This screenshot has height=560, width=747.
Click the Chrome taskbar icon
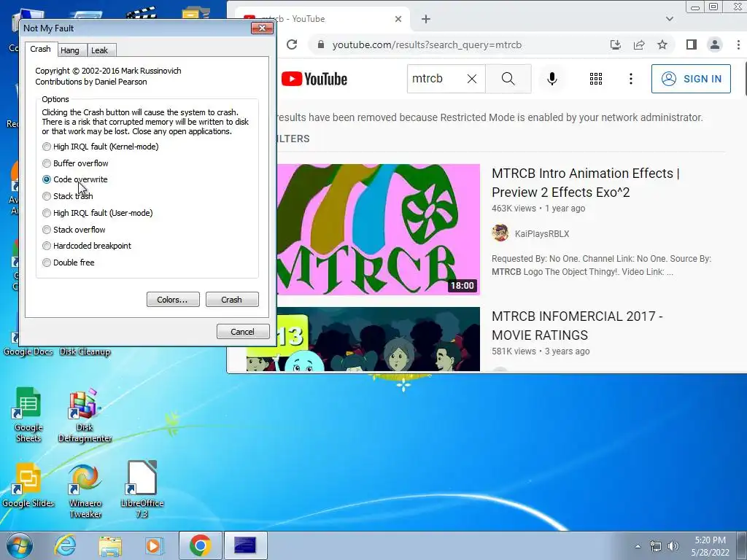pos(201,545)
